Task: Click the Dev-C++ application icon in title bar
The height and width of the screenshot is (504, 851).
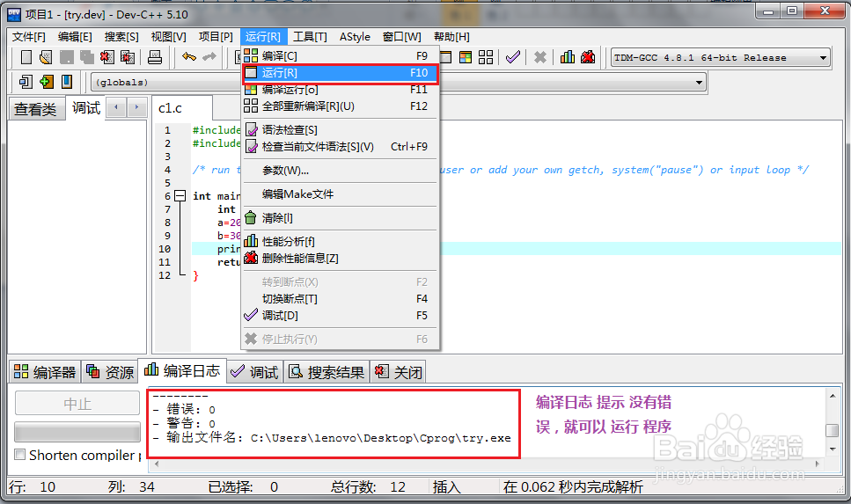Action: (14, 14)
